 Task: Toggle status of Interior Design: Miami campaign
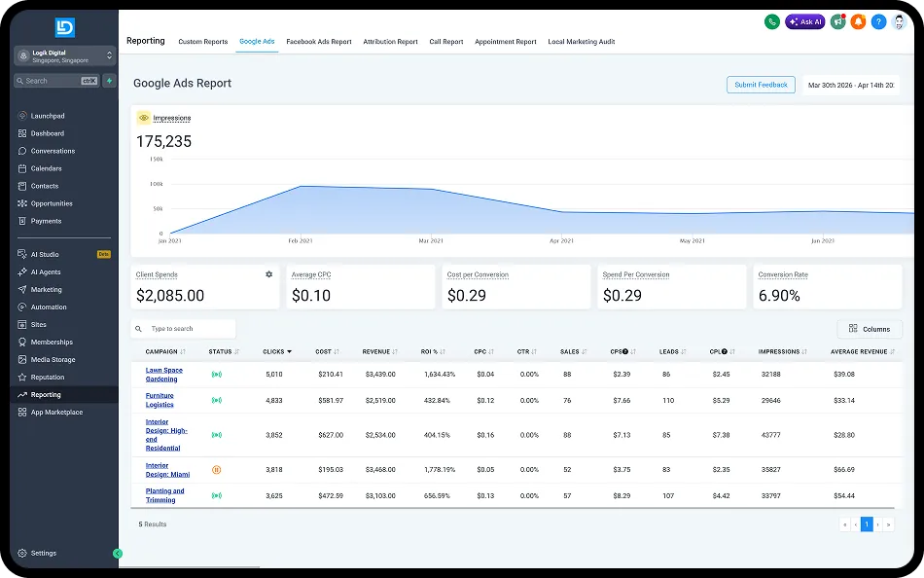click(x=216, y=470)
